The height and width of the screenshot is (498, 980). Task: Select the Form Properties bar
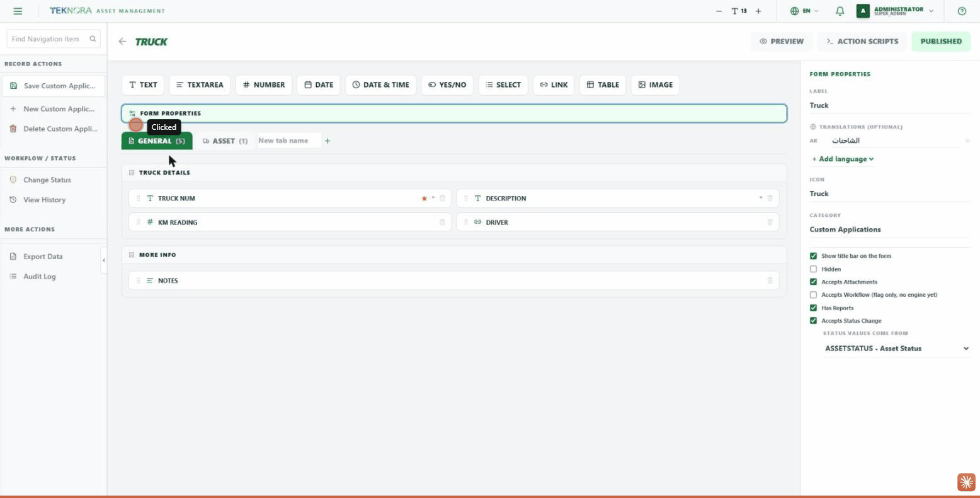[x=454, y=113]
